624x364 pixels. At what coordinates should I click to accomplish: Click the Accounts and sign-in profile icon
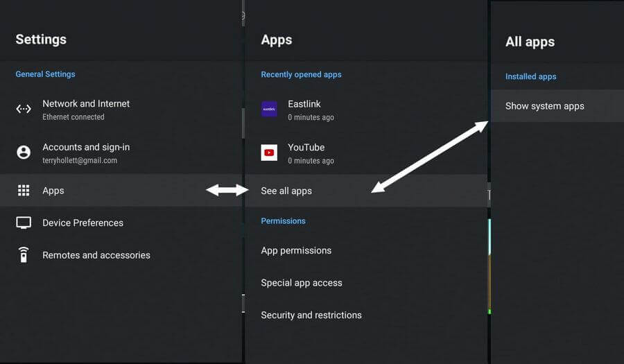tap(24, 153)
